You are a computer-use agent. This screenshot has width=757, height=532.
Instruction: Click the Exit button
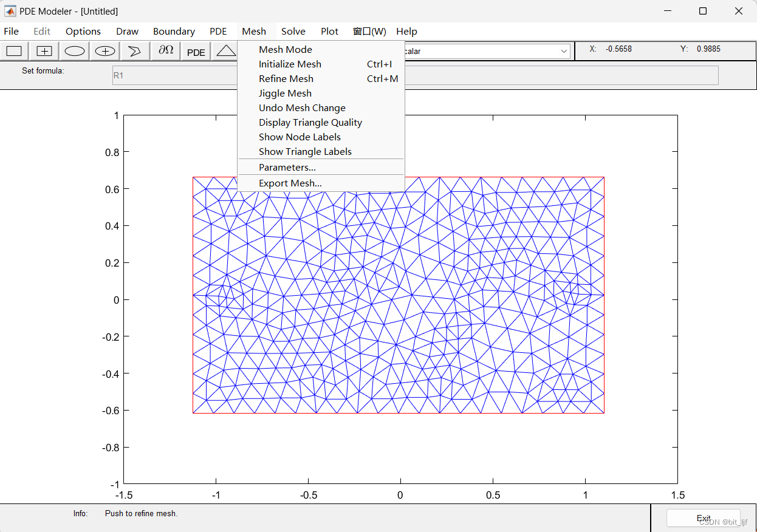tap(703, 517)
